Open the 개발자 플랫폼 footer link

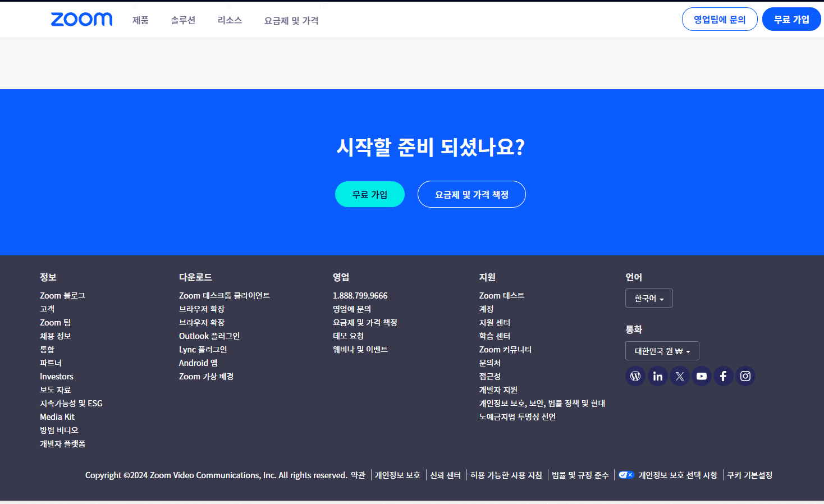coord(62,443)
